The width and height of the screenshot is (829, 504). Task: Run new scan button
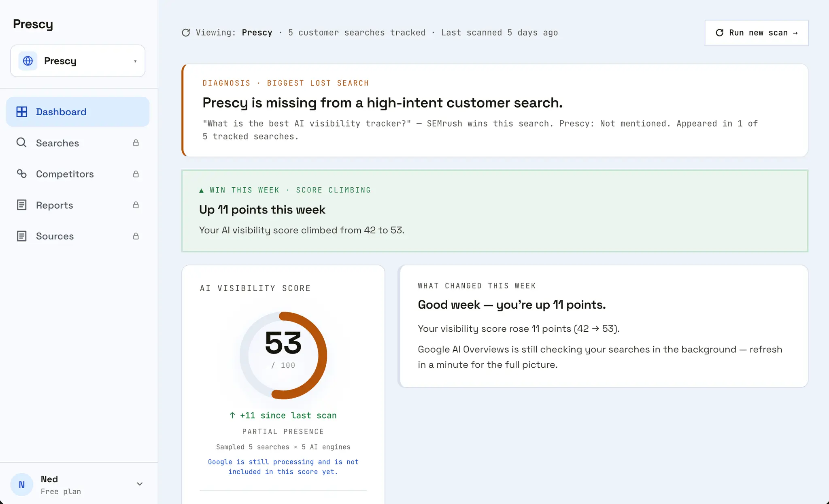756,33
